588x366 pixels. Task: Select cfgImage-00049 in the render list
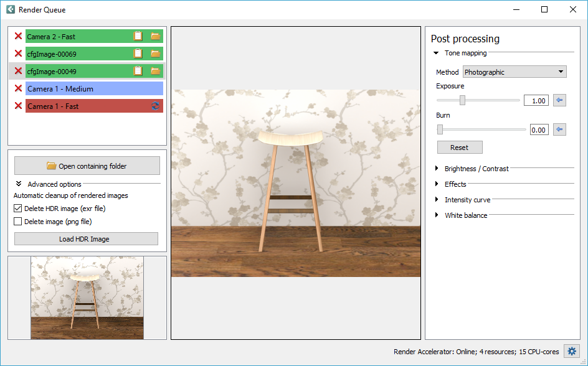75,72
